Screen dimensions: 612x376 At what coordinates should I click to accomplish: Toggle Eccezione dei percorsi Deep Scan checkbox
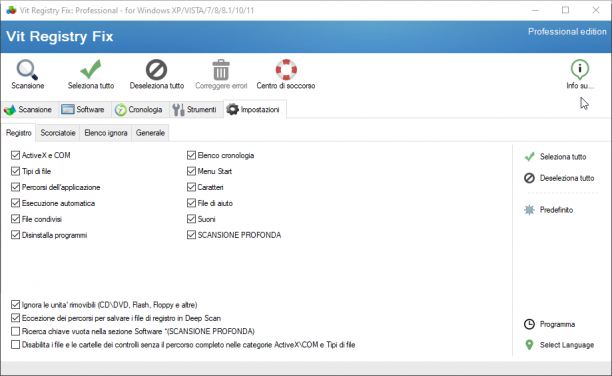15,318
